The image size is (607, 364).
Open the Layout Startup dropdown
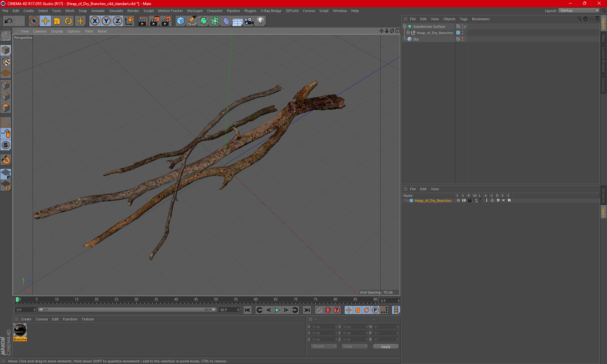click(579, 10)
